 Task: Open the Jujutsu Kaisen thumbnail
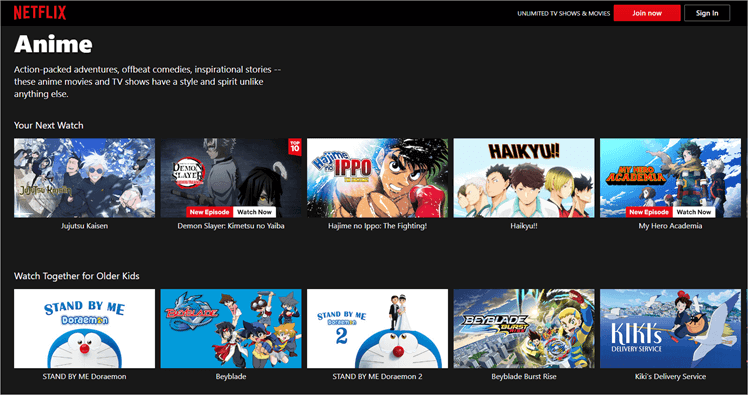[84, 178]
